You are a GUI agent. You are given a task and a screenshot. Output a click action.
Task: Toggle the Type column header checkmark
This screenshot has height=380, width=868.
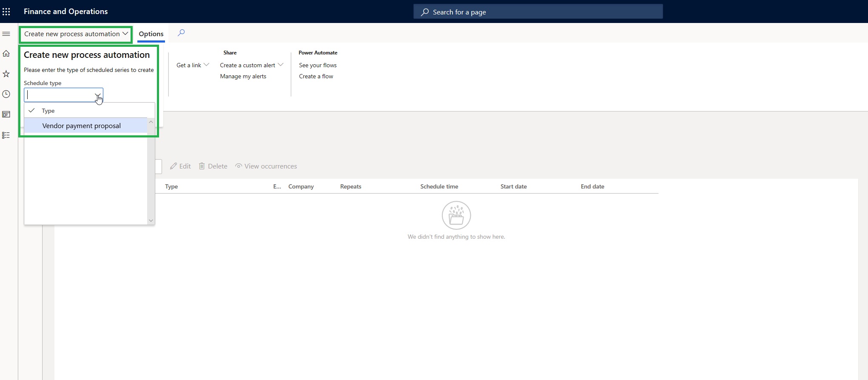(x=31, y=110)
